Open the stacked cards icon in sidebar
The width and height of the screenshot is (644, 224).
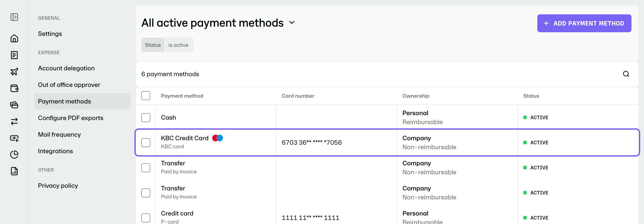point(14,105)
